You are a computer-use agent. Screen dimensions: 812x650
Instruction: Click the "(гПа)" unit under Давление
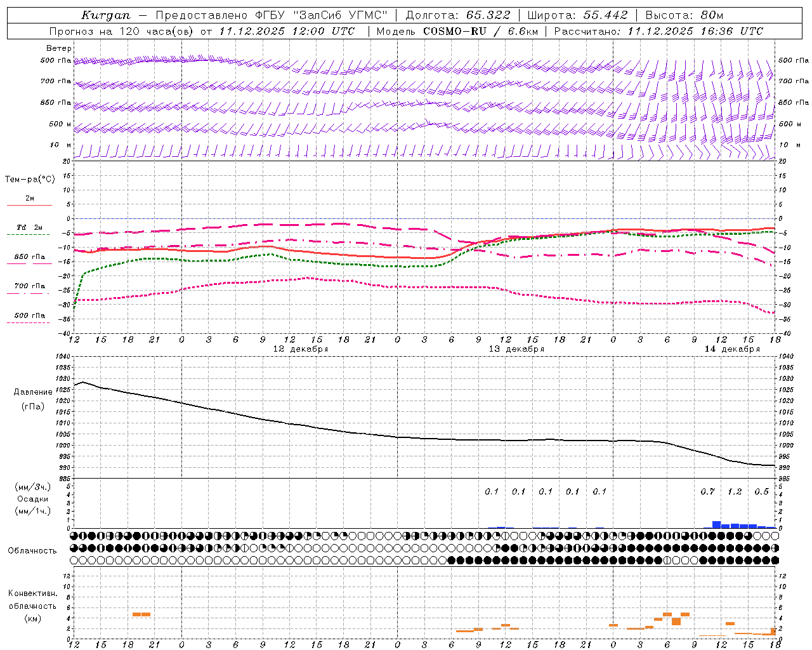point(33,406)
